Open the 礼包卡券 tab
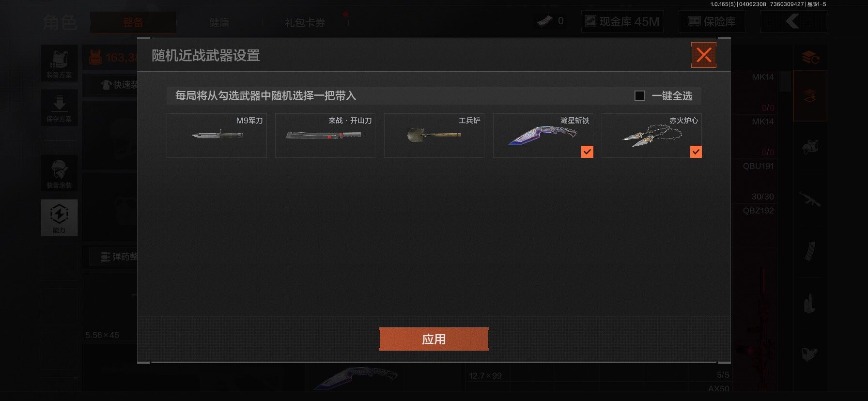Screen dimensions: 868x401 pos(305,22)
